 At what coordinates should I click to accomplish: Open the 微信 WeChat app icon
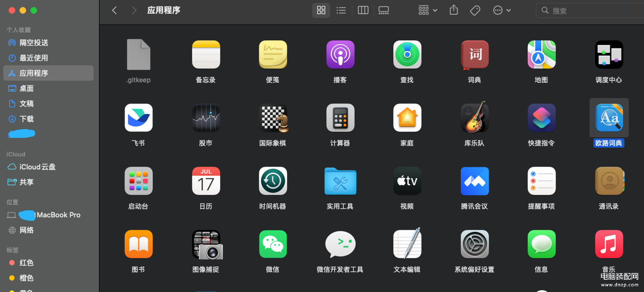click(x=273, y=244)
